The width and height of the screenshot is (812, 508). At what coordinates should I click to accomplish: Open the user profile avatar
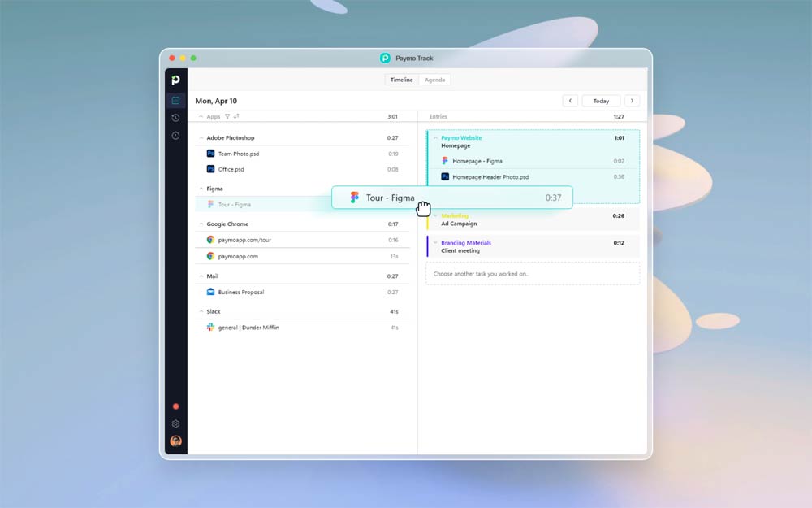pos(175,441)
